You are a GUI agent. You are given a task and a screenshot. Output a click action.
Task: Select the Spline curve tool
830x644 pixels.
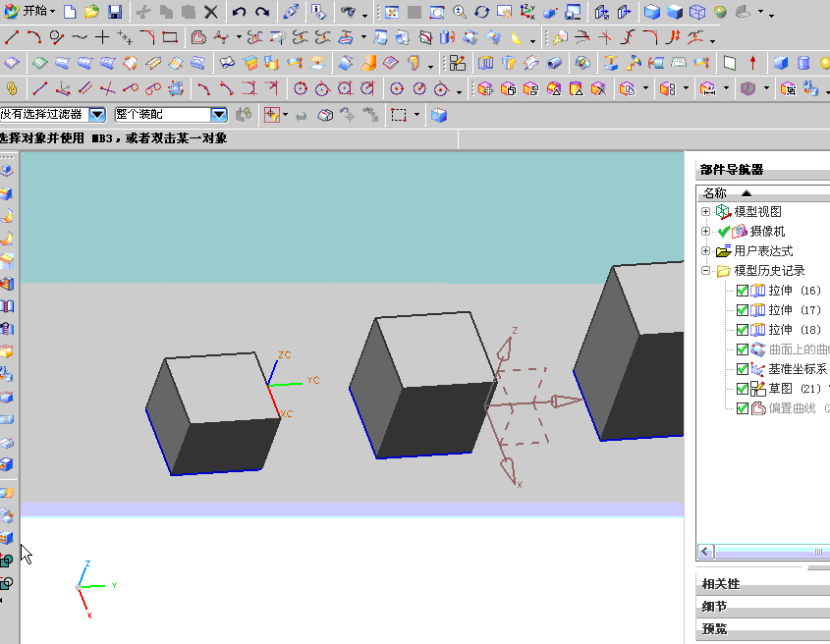[80, 37]
